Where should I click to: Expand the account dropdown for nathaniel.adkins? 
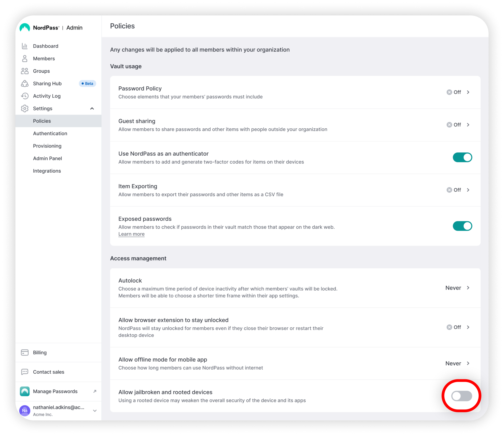(95, 411)
